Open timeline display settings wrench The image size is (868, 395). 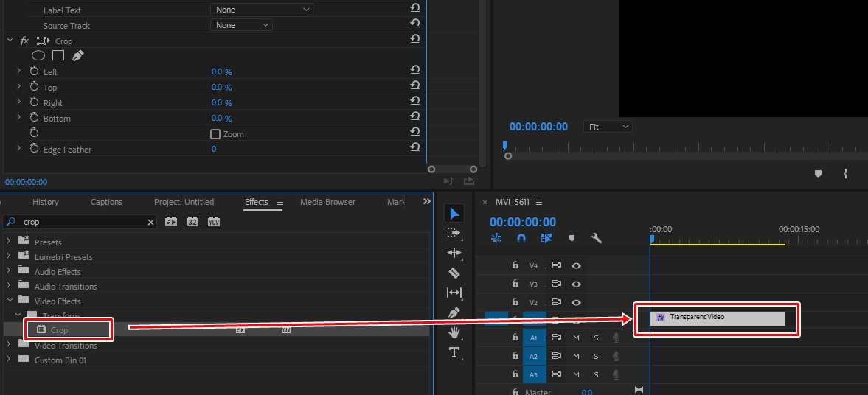tap(596, 239)
